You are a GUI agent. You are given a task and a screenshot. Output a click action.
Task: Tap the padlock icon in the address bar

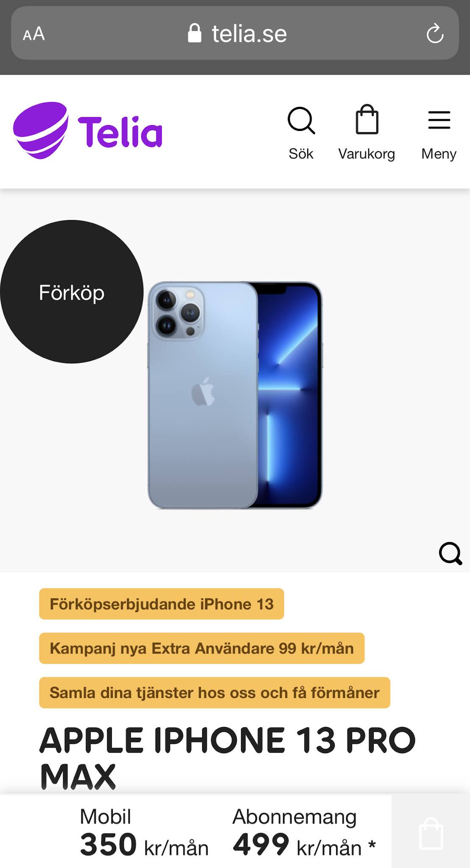[195, 33]
